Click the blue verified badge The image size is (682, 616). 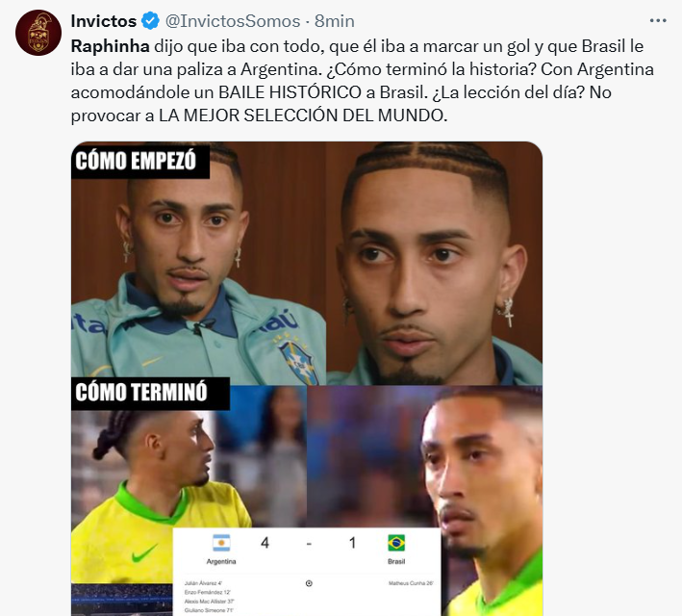click(150, 21)
